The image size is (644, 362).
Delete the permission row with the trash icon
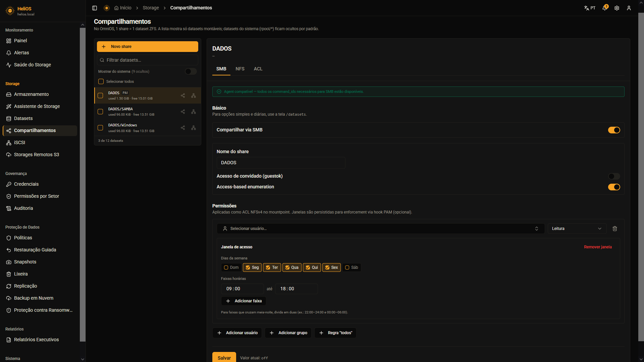pos(615,229)
